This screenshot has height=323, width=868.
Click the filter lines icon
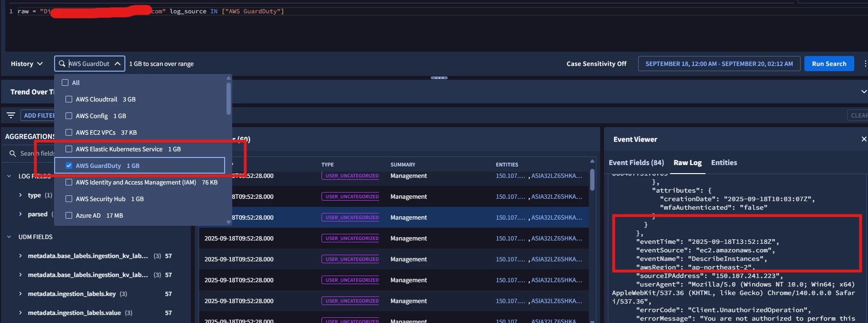(x=11, y=115)
